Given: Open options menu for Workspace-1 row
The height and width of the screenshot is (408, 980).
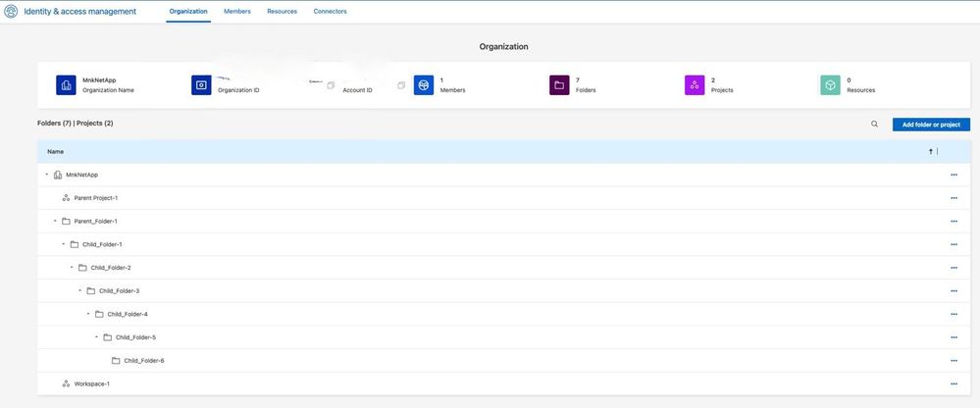Looking at the screenshot, I should point(954,383).
